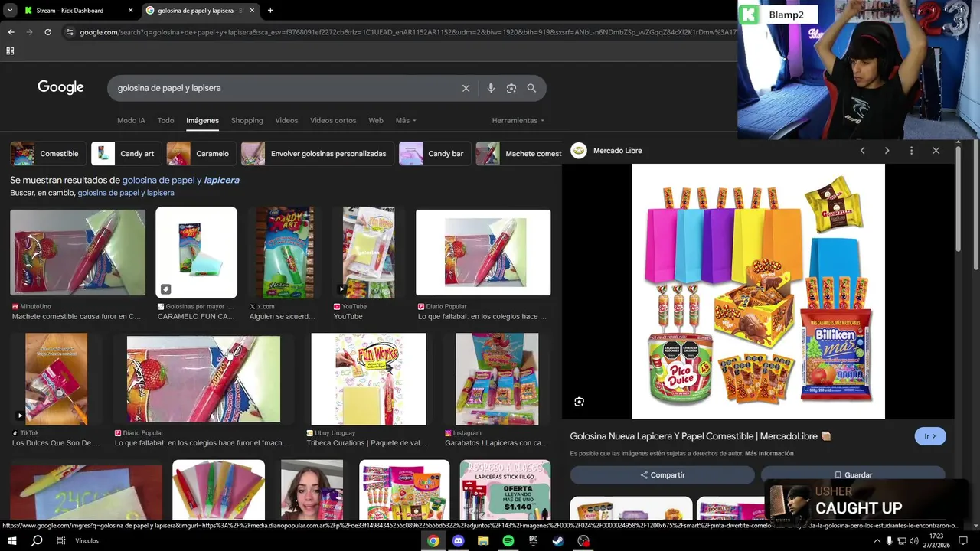The height and width of the screenshot is (551, 980).
Task: Open Google Lens image search icon
Action: point(511,88)
